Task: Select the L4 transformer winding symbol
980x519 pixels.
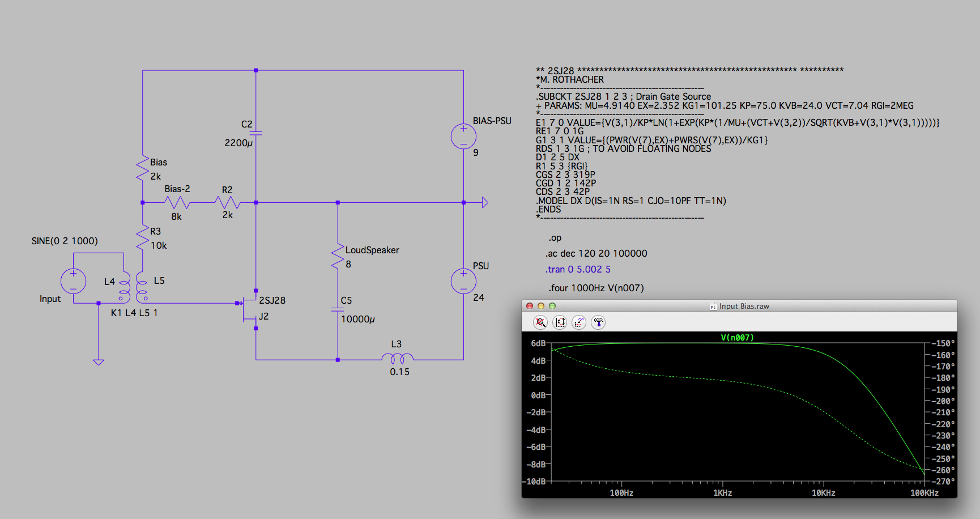Action: click(125, 287)
